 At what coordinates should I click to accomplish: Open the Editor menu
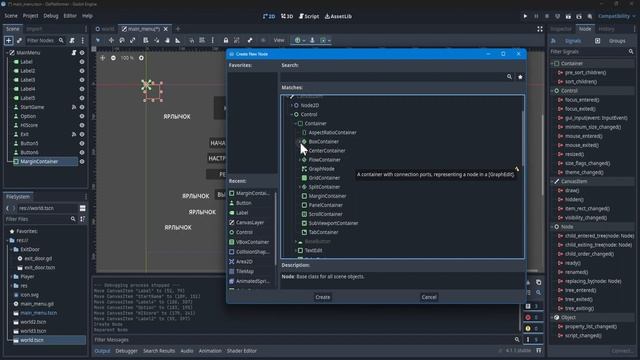[70, 16]
